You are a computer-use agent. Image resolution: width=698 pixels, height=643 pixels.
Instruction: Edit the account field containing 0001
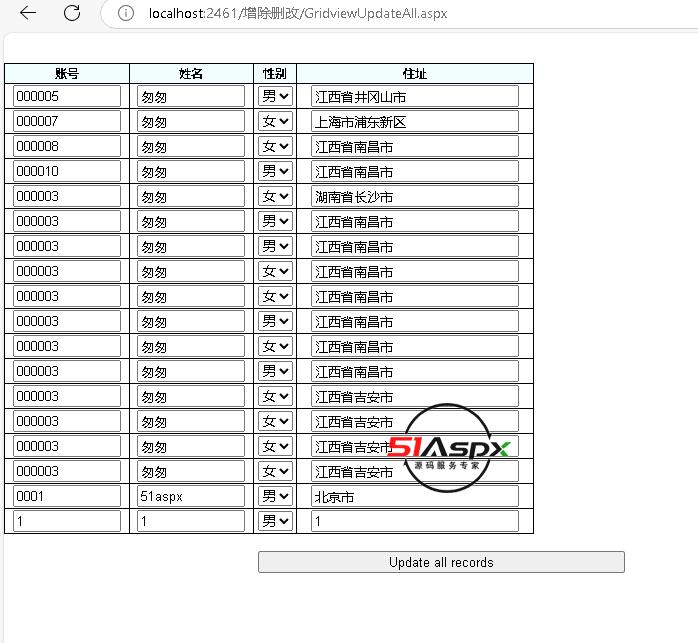point(67,496)
